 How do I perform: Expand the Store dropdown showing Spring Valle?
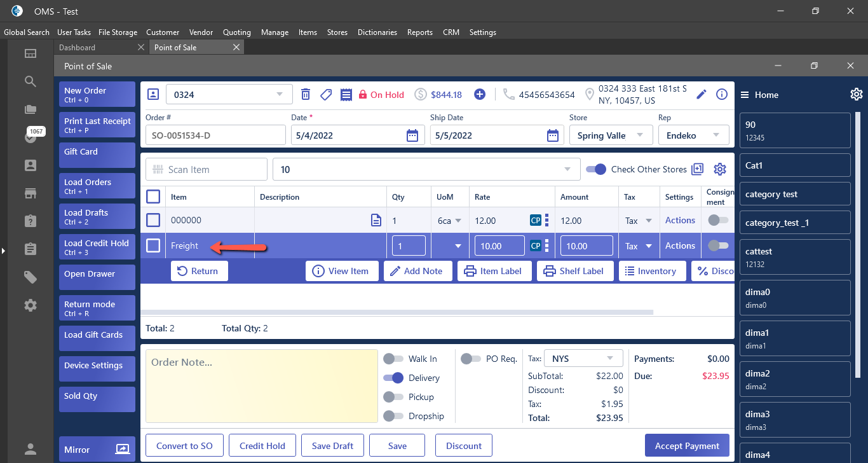[611, 135]
